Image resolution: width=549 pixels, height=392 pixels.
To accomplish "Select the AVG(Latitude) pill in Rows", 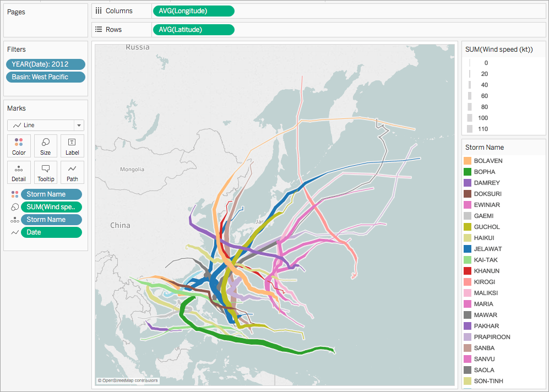I will [x=194, y=30].
